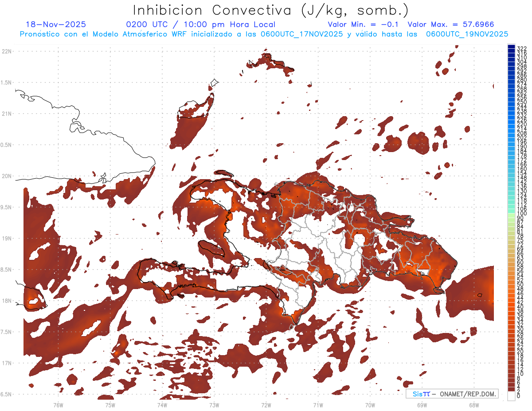Viewport: 532px width, 411px height.
Task: Click the '10' value on the color scale
Action: [x=520, y=374]
